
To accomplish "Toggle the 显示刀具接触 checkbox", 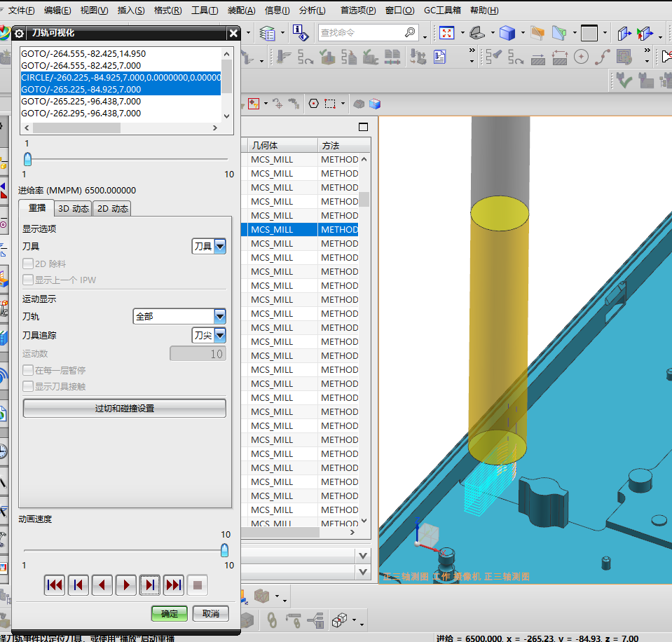I will 29,386.
